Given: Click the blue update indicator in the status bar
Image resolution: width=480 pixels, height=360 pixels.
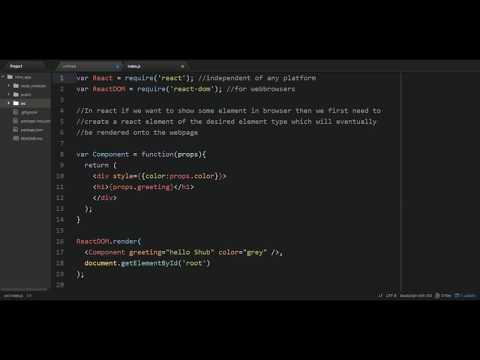Looking at the screenshot, I should 466,295.
